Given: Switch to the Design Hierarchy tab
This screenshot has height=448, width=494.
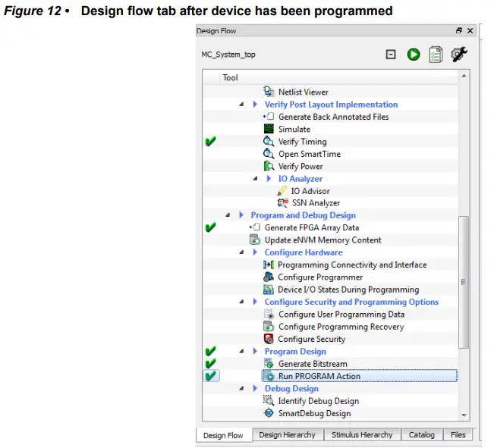Looking at the screenshot, I should [286, 435].
